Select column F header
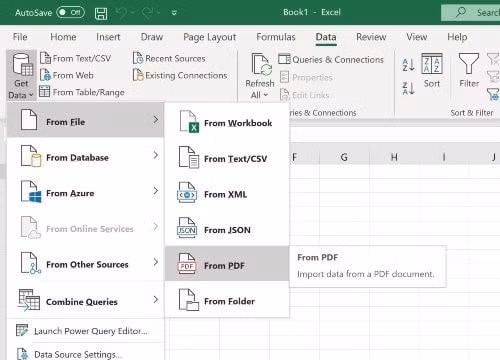 304,157
